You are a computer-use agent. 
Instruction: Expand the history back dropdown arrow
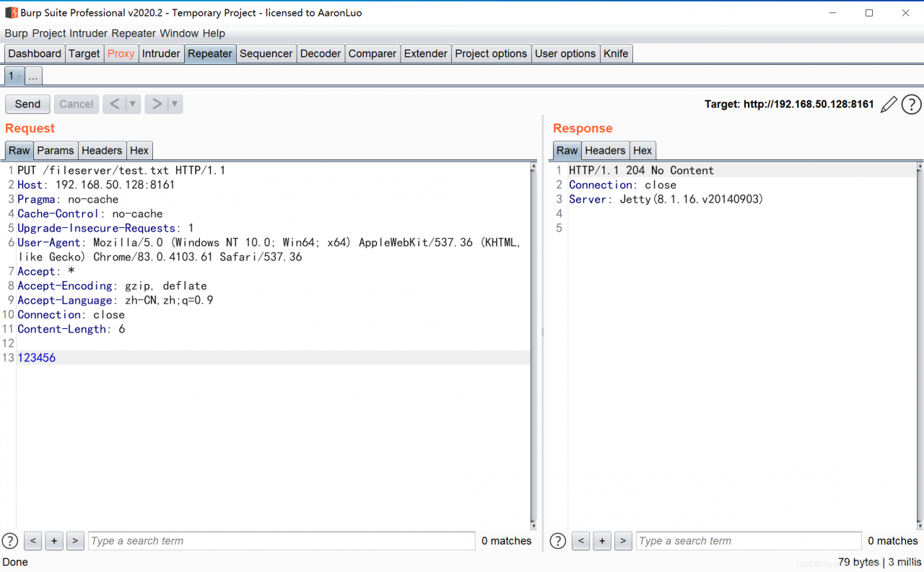132,104
